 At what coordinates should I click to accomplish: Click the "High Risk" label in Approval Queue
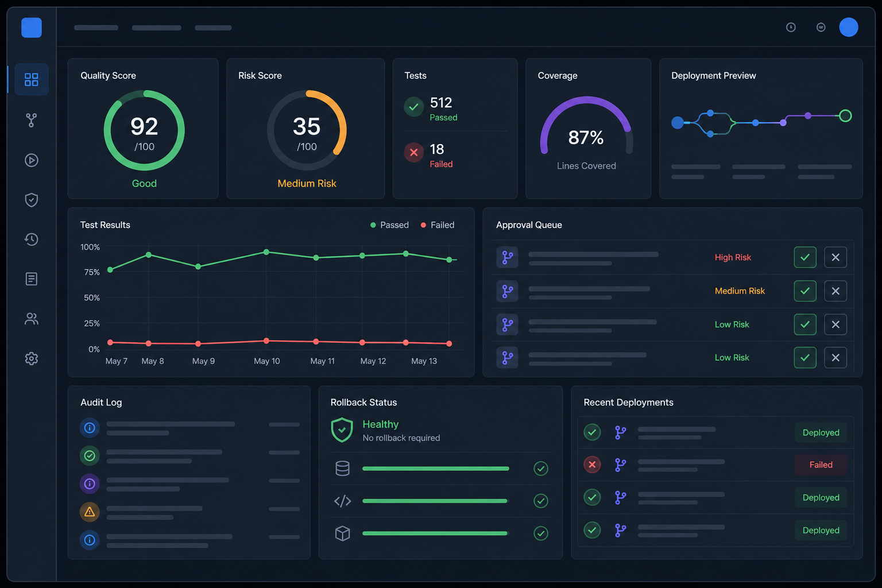tap(733, 257)
